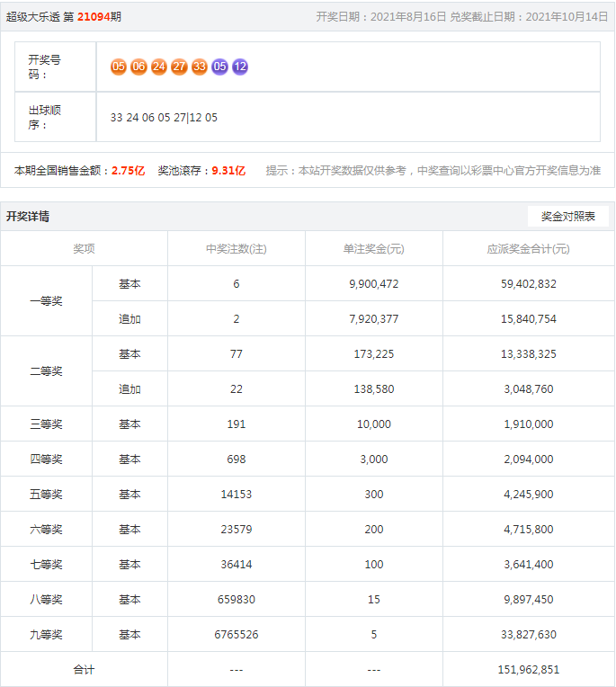Click fourth prize winner count 698

pos(237,459)
